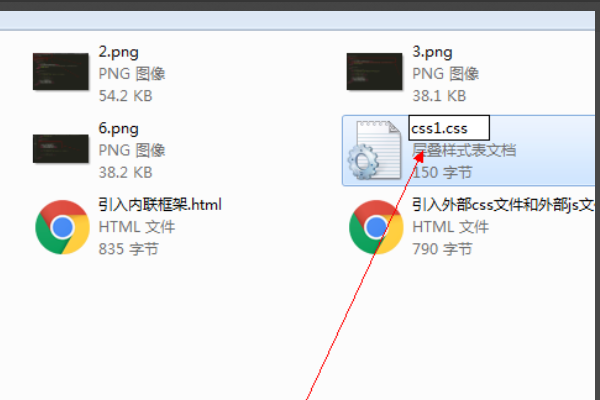Click the css1.css gear document icon
The image size is (600, 400).
375,150
